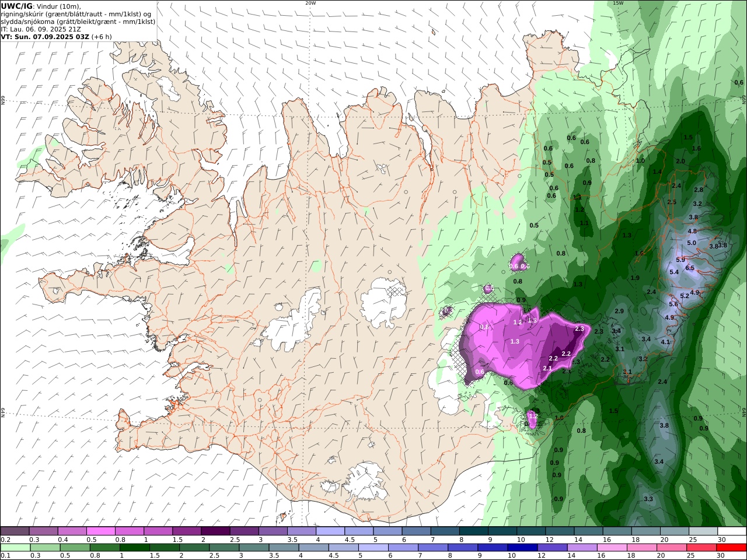Click the 4.1 precipitation value in the southeast
This screenshot has width=747, height=560.
(x=666, y=342)
